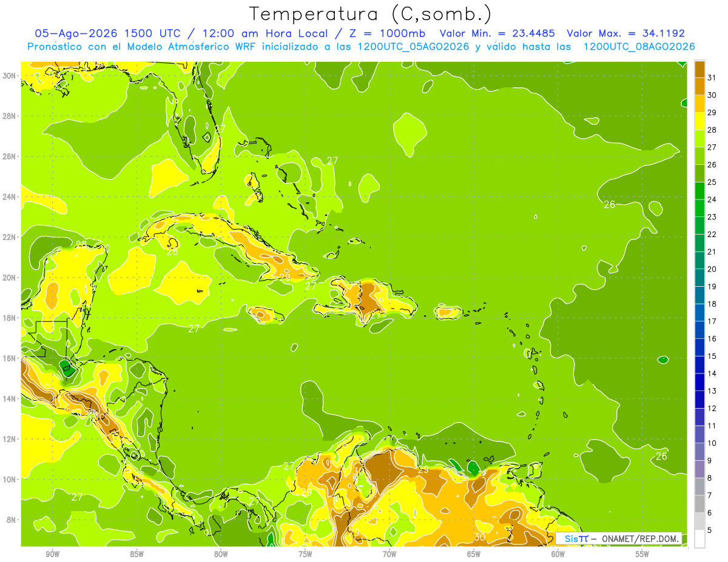
Task: Click the "Valor Max. = 34.1192" value
Action: [625, 33]
